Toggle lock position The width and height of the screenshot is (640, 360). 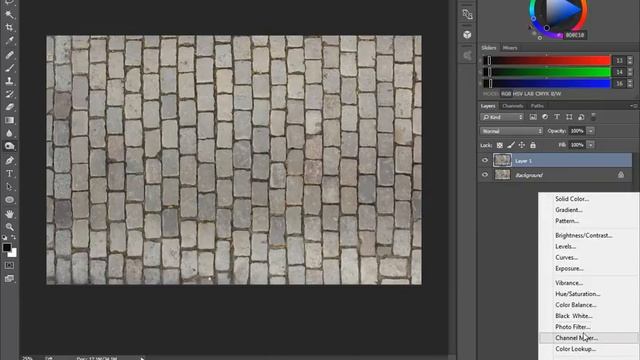tap(522, 145)
